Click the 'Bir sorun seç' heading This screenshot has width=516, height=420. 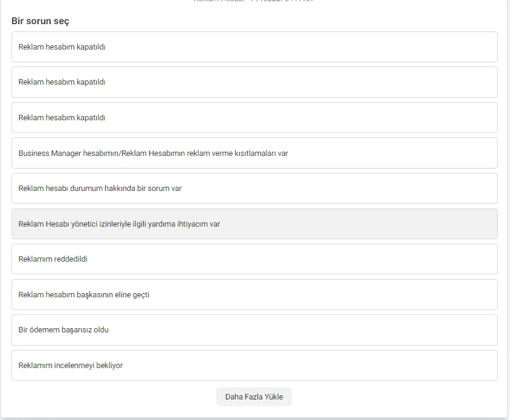point(40,21)
